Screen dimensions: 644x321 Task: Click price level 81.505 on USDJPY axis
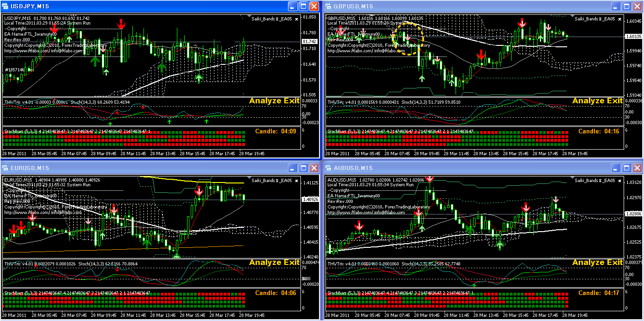point(309,94)
